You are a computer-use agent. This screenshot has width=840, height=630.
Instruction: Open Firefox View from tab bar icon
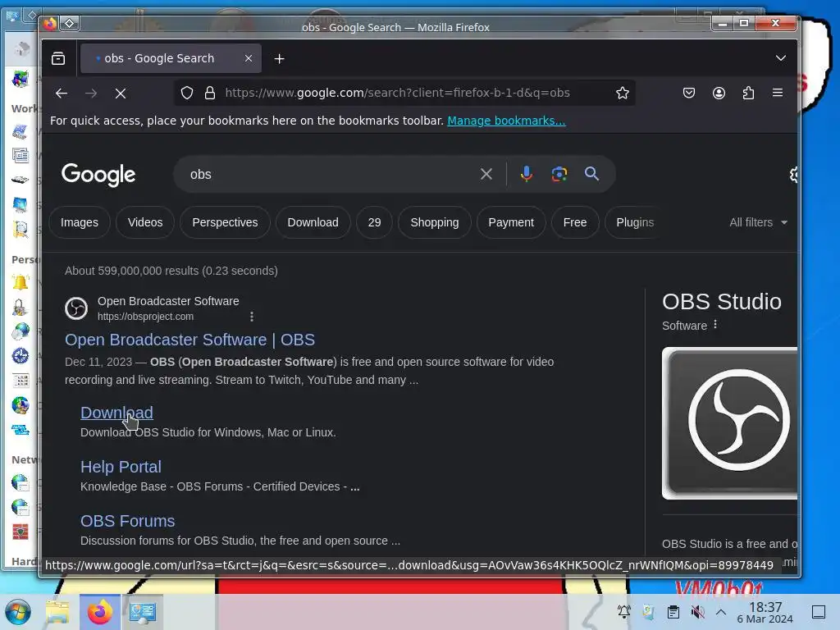click(x=58, y=58)
